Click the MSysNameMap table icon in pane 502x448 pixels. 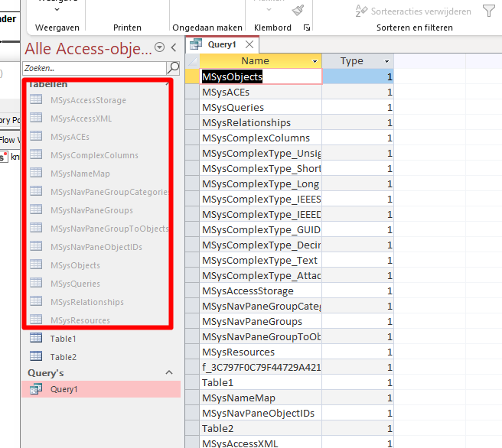(x=36, y=173)
